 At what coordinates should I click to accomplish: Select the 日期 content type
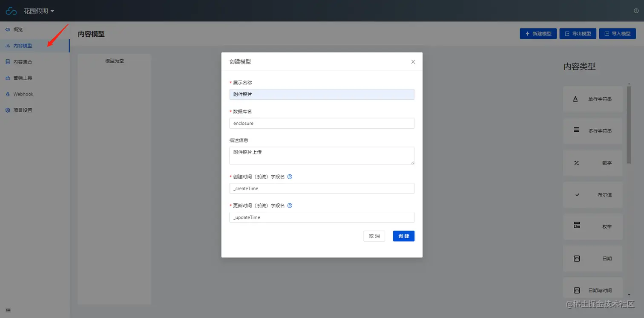pyautogui.click(x=592, y=258)
